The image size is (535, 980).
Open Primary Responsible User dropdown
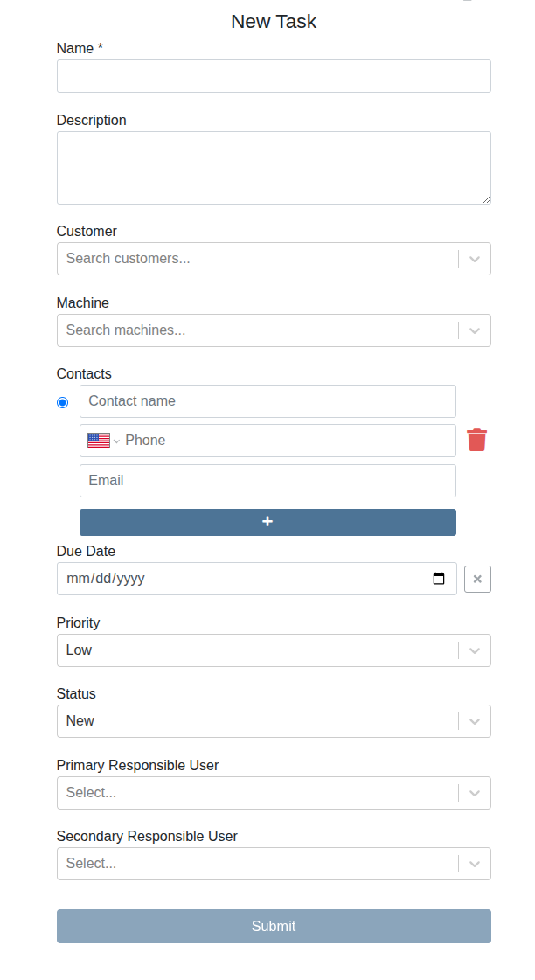pos(274,793)
